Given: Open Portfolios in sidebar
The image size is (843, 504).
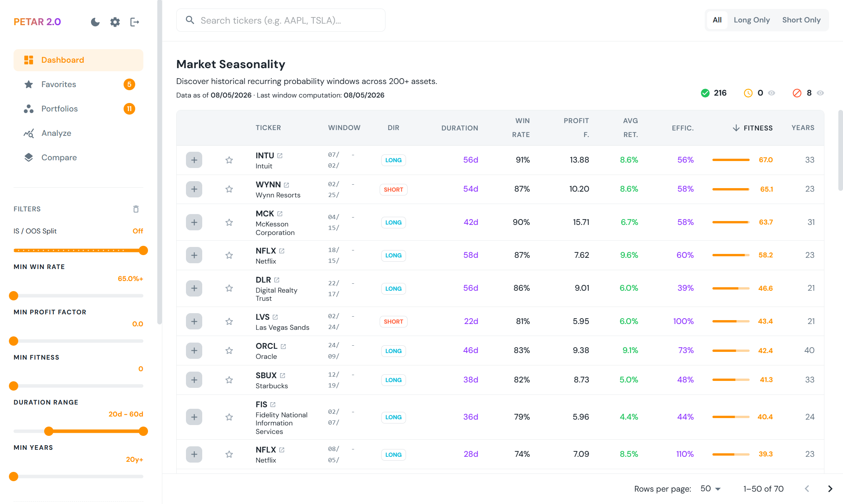Looking at the screenshot, I should tap(78, 109).
